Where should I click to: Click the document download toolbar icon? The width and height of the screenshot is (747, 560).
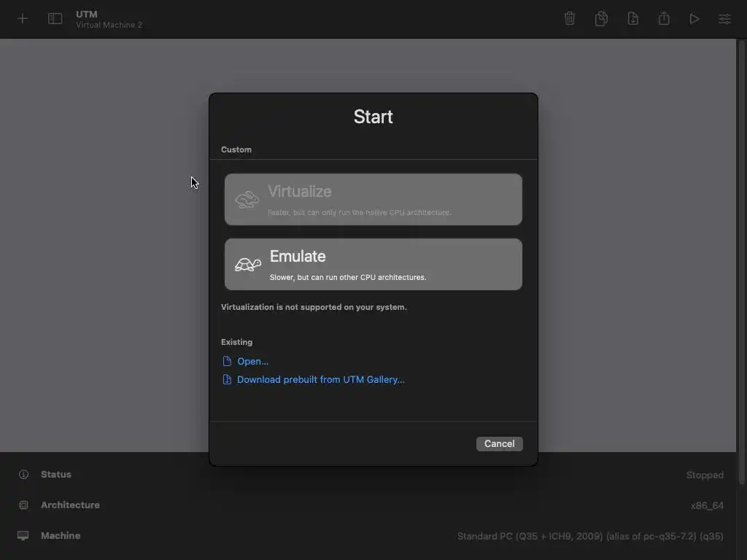coord(632,18)
